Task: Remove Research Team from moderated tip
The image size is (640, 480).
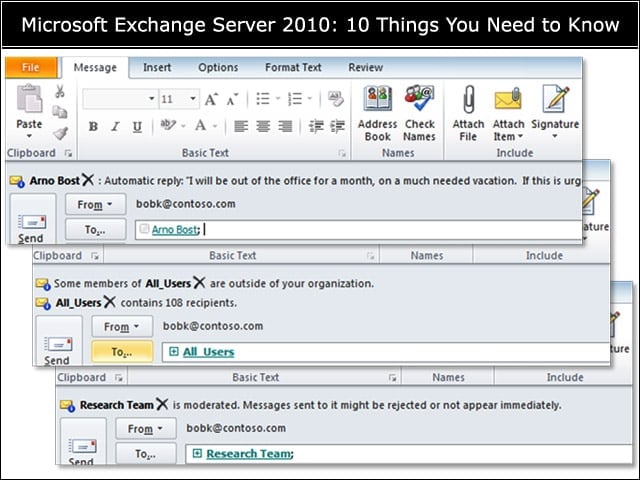Action: pyautogui.click(x=162, y=404)
